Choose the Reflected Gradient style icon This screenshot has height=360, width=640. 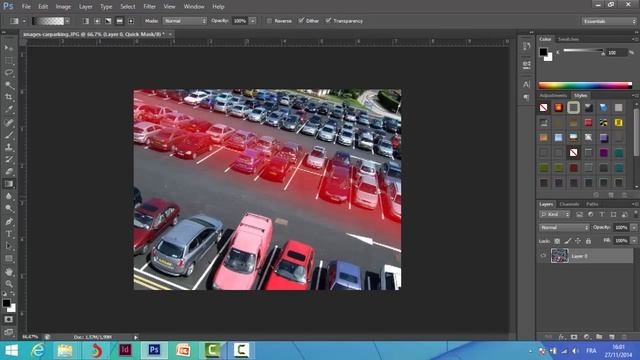[x=120, y=21]
